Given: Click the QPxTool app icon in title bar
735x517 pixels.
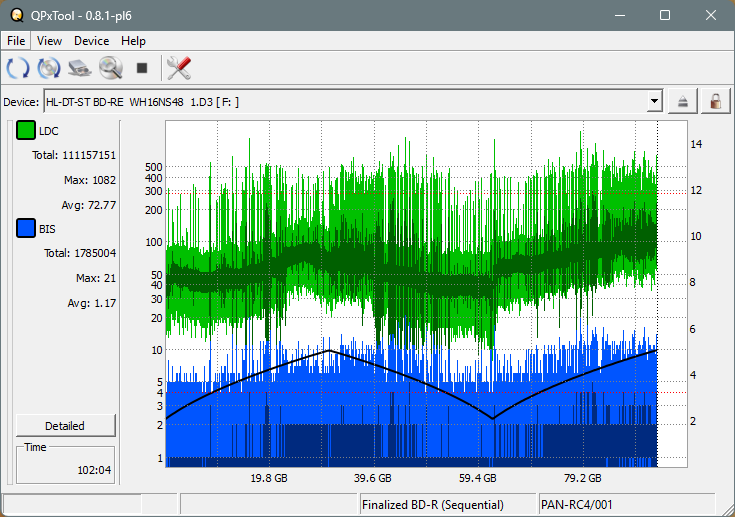Looking at the screenshot, I should (17, 15).
